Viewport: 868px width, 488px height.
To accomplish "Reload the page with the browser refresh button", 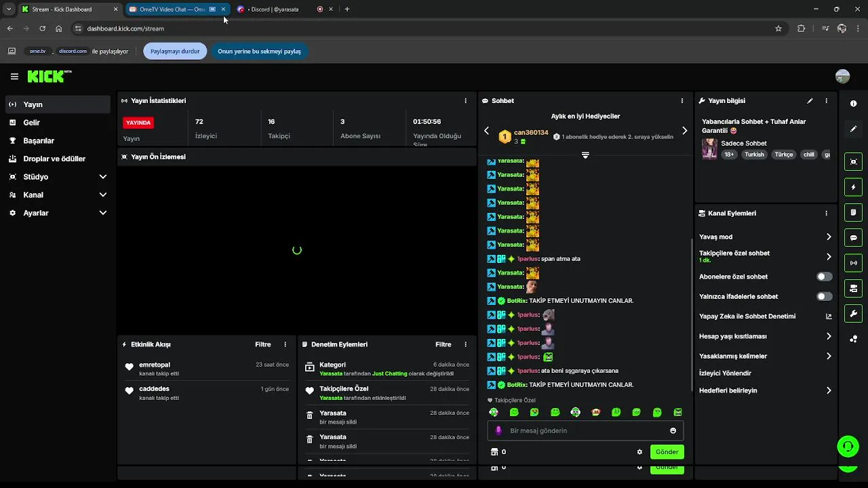I will click(42, 28).
